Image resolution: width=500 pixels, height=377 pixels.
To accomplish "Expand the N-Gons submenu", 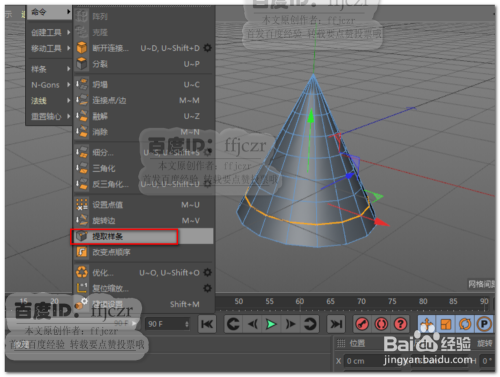I will point(49,85).
